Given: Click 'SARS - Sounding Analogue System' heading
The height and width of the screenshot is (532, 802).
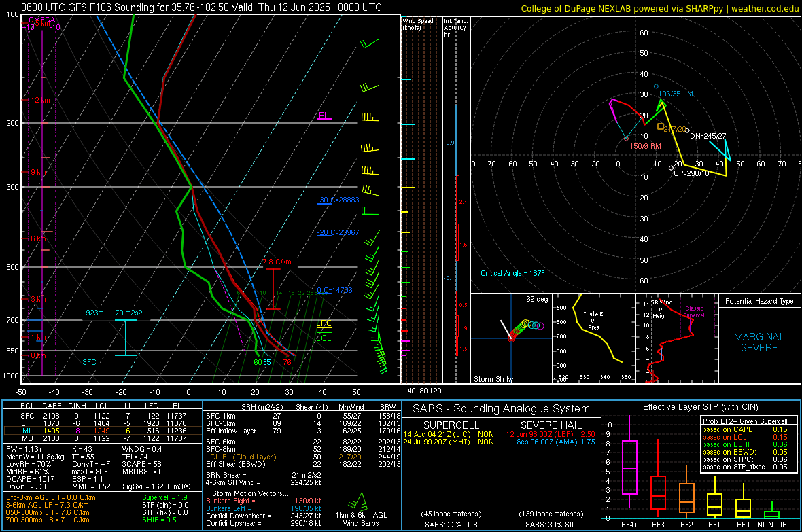Looking at the screenshot, I should [x=502, y=409].
